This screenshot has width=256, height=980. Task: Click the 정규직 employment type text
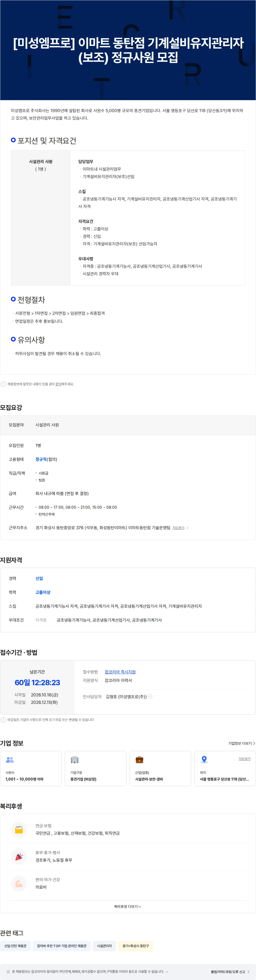click(41, 460)
